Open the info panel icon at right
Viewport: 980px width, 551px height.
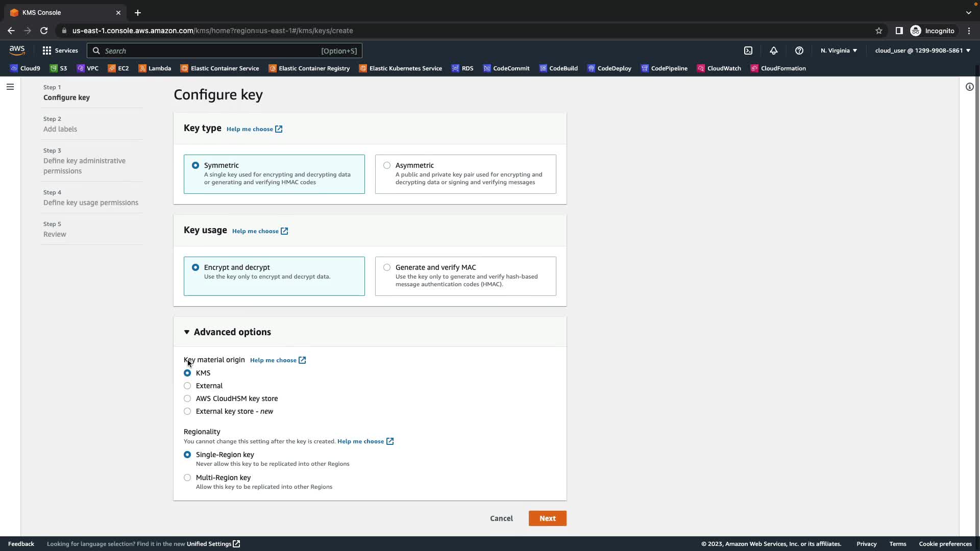tap(969, 87)
